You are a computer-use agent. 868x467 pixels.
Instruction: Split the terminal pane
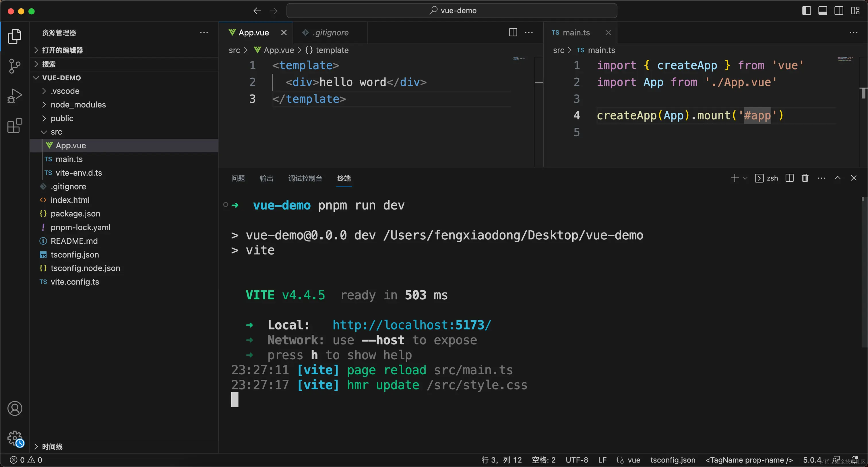(x=789, y=178)
